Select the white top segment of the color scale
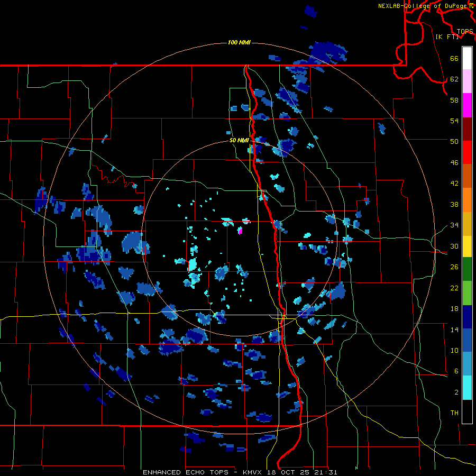The height and width of the screenshot is (476, 476). tap(467, 58)
